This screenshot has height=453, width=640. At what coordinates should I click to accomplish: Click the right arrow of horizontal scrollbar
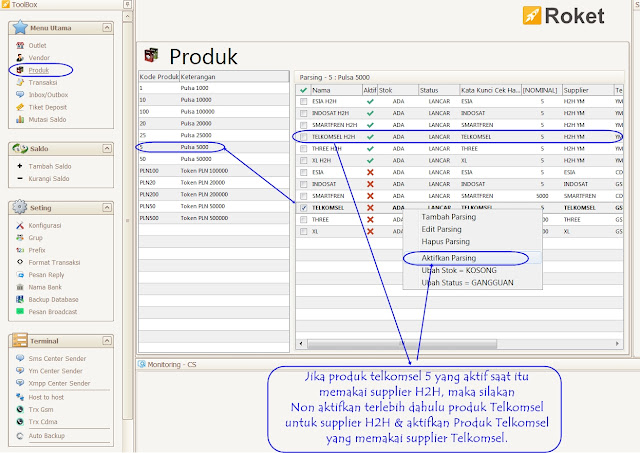coord(618,344)
